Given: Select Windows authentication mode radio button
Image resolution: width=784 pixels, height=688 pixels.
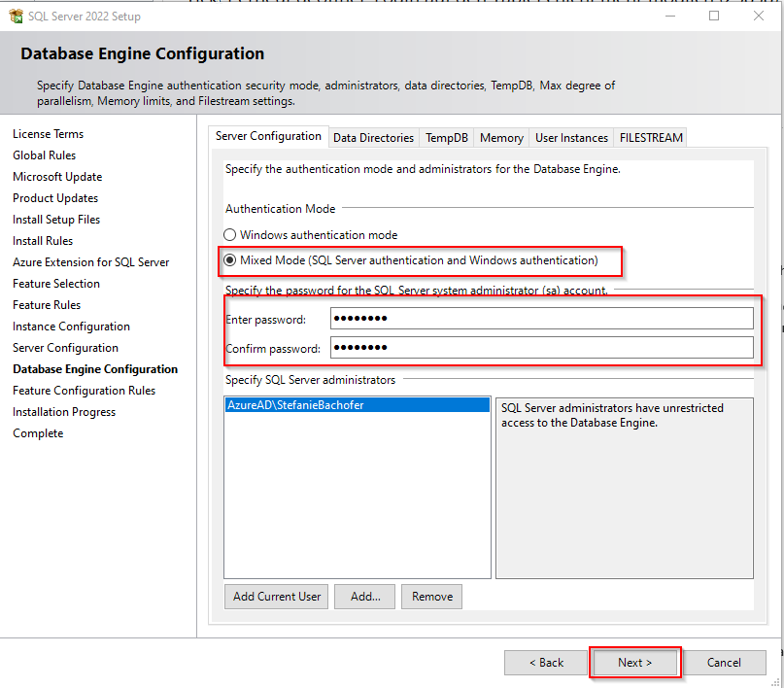Looking at the screenshot, I should click(230, 235).
